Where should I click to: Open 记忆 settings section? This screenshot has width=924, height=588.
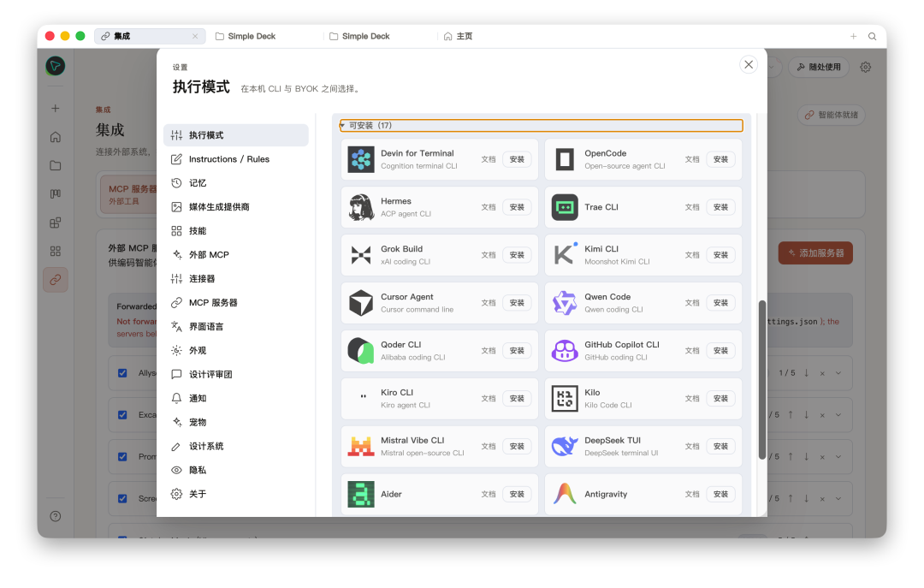236,183
